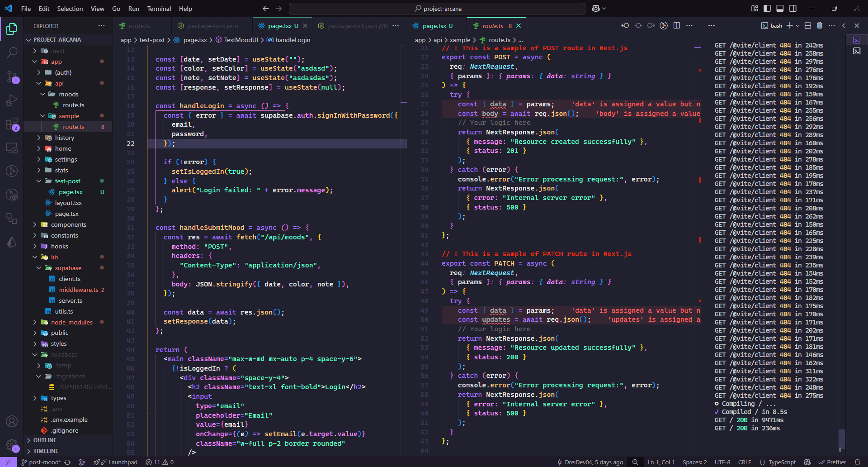Image resolution: width=868 pixels, height=467 pixels.
Task: Open Explorer views and more actions ellipsis
Action: point(102,26)
